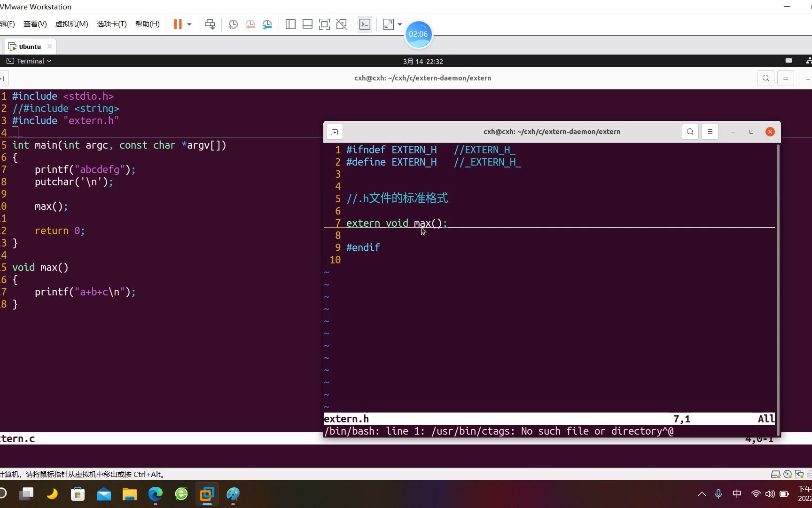Click the 'int main' line in extern.c
Viewport: 812px width, 508px height.
coord(119,145)
